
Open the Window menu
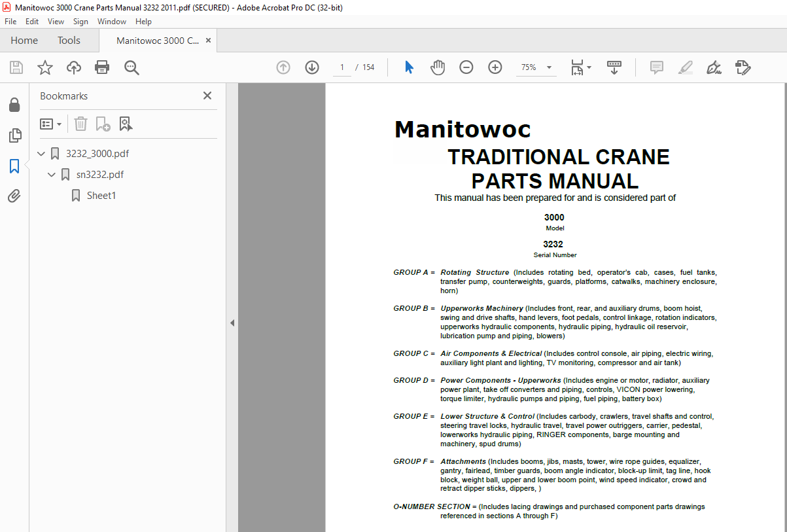(x=112, y=22)
